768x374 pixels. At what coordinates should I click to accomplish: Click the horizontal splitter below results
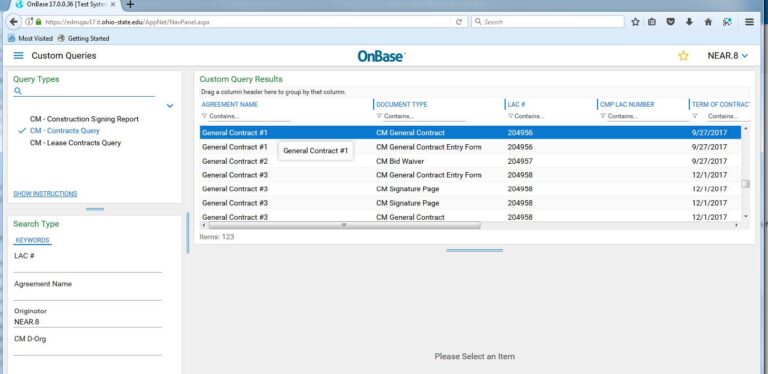coord(474,250)
